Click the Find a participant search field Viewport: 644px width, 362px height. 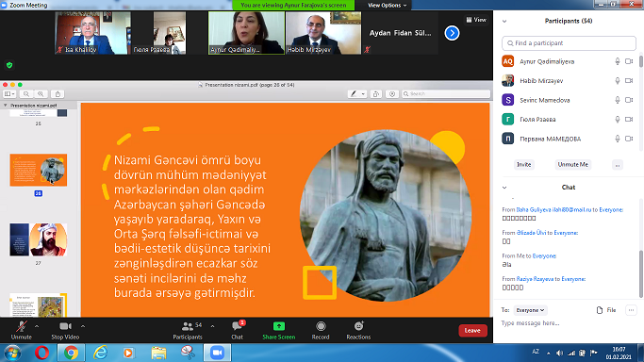click(569, 43)
